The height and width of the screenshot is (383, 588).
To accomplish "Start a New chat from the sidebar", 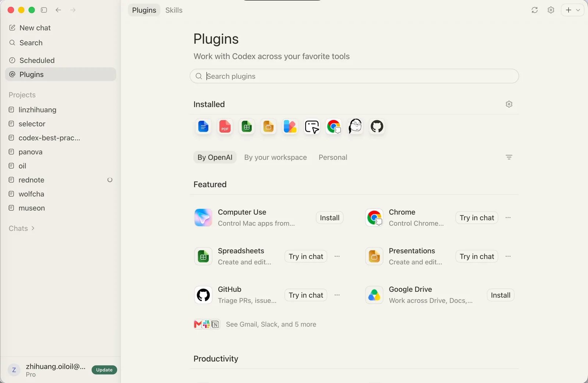I will pos(61,28).
